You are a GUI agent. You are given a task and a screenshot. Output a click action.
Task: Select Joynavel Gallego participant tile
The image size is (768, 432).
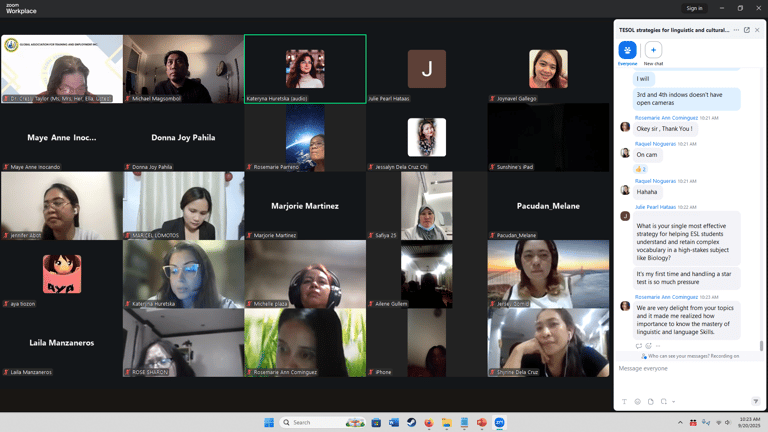548,69
